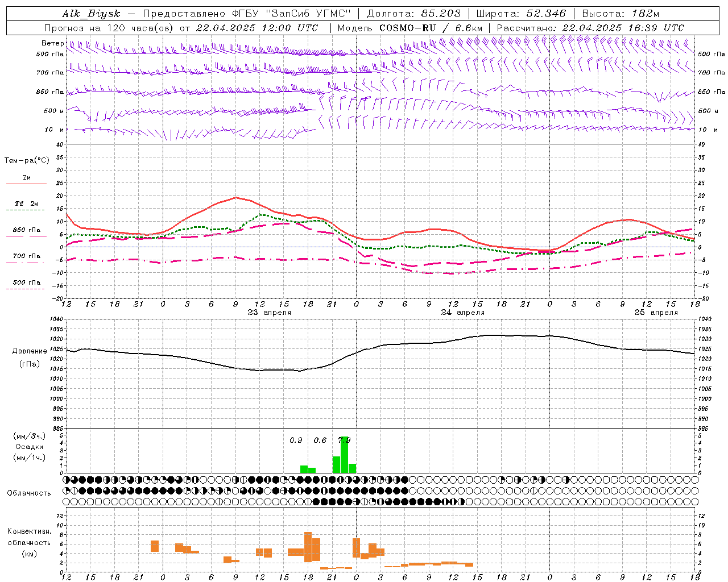
Task: Click the Тем-ра(°C) temperature label
Action: (27, 161)
